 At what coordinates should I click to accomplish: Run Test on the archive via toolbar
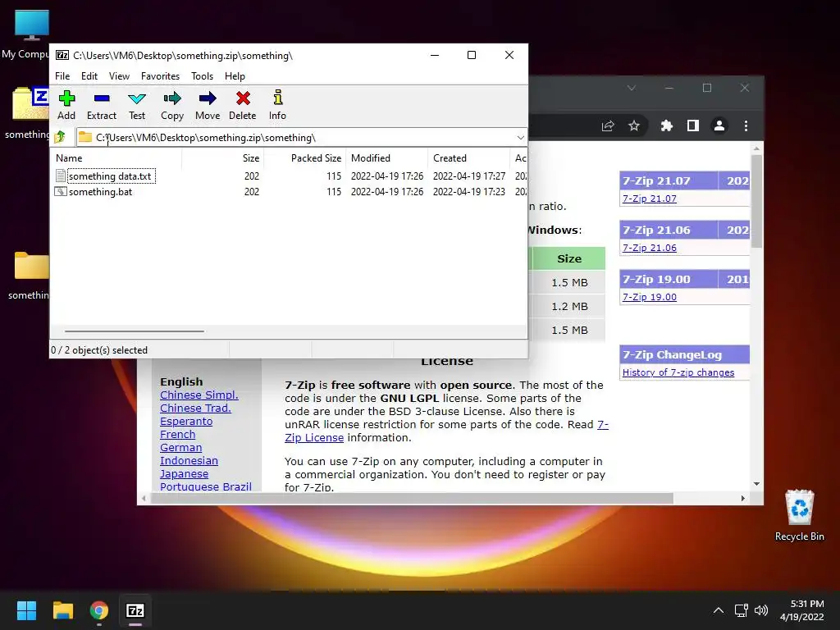[x=137, y=105]
